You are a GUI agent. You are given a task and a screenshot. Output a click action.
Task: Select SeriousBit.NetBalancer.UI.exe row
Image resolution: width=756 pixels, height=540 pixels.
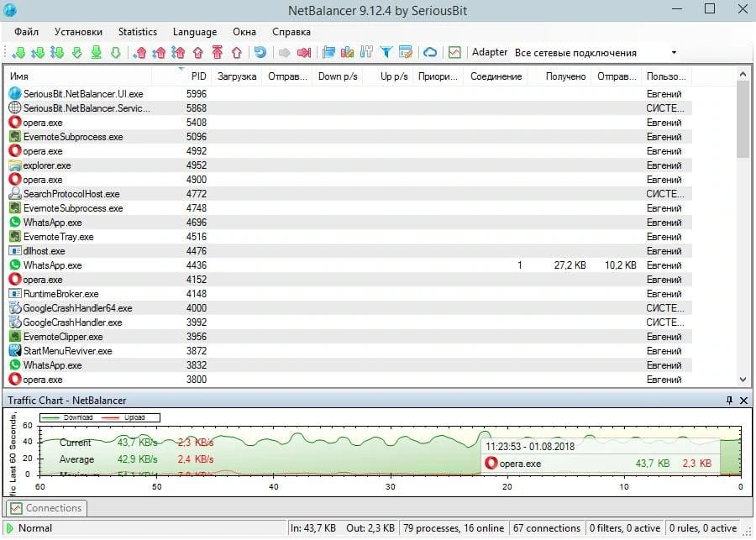pyautogui.click(x=349, y=93)
